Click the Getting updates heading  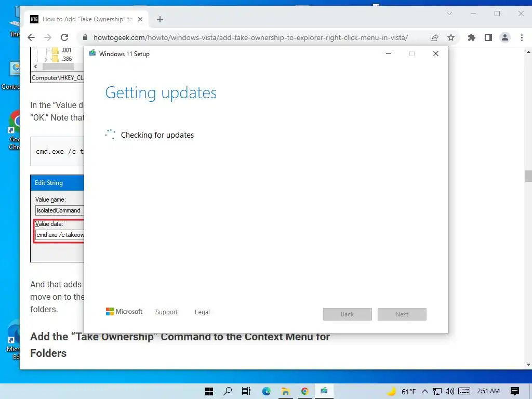tap(161, 92)
